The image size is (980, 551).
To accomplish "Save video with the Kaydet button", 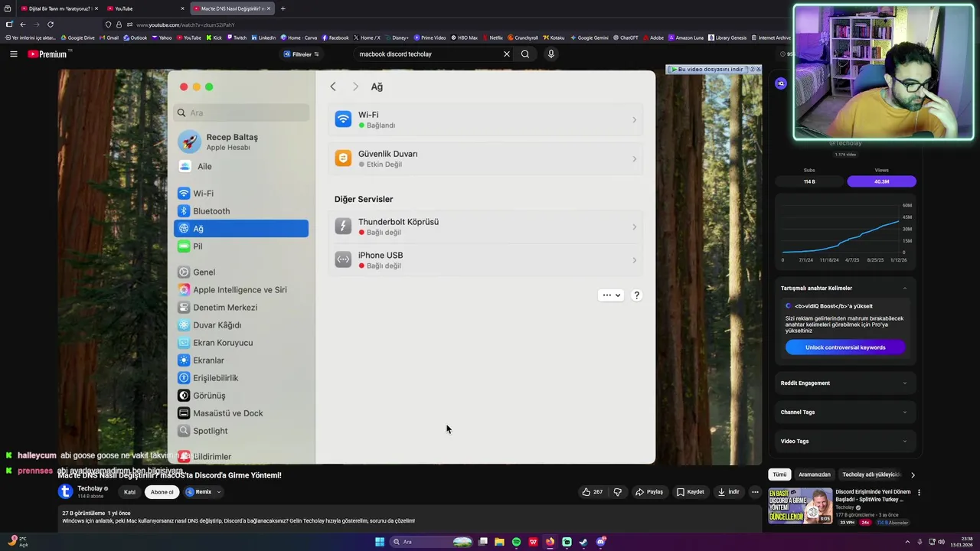I will coord(690,492).
